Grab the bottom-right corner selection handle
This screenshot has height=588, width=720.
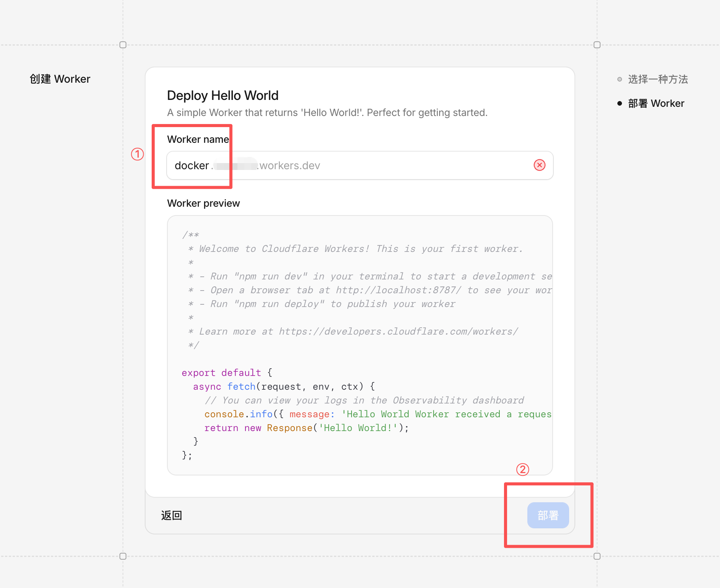click(597, 556)
